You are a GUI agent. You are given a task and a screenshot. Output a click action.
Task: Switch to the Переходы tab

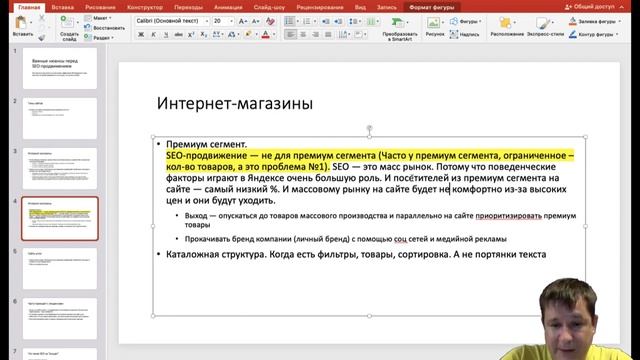tap(188, 7)
